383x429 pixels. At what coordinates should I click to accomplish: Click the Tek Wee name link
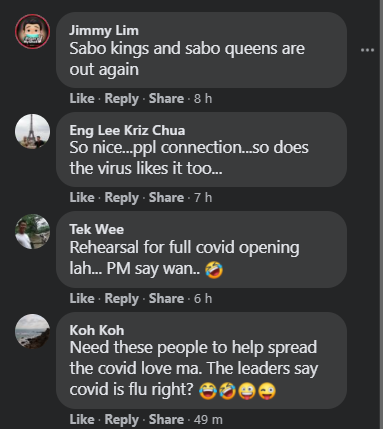coord(97,229)
